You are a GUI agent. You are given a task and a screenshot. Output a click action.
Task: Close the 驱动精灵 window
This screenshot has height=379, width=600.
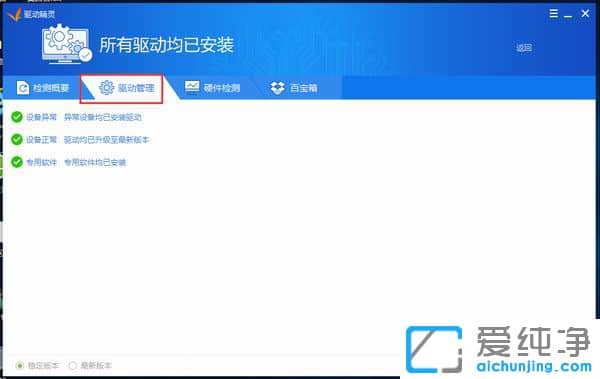click(585, 14)
